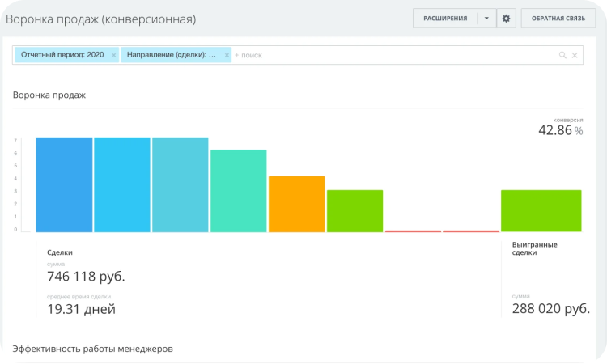
Task: Select the second sky blue funnel bar
Action: 122,184
